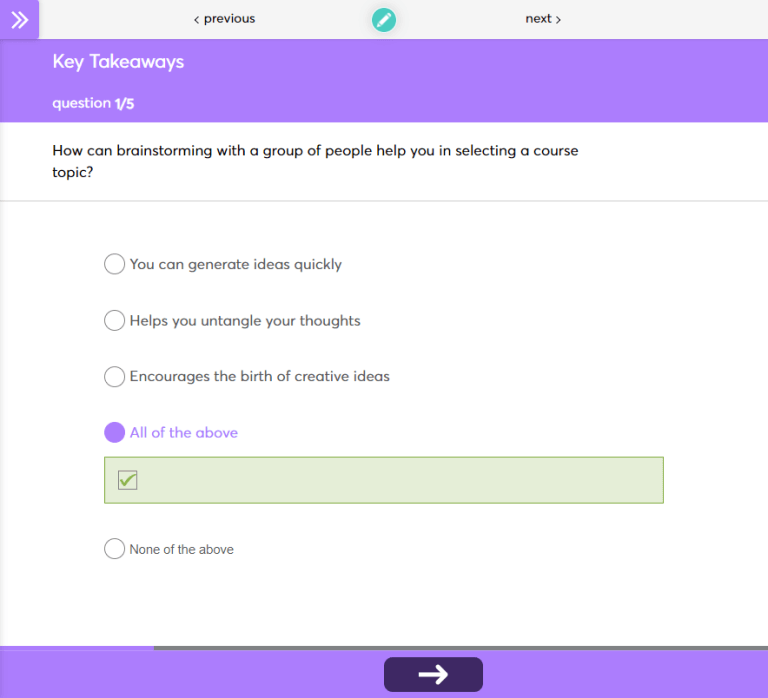Click the teal pencil edit icon
This screenshot has width=768, height=698.
tap(384, 19)
